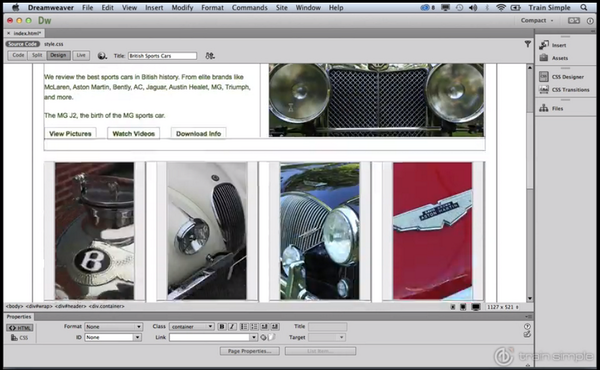Click the vertical scrollbar down arrow
600x370 pixels.
pyautogui.click(x=530, y=298)
